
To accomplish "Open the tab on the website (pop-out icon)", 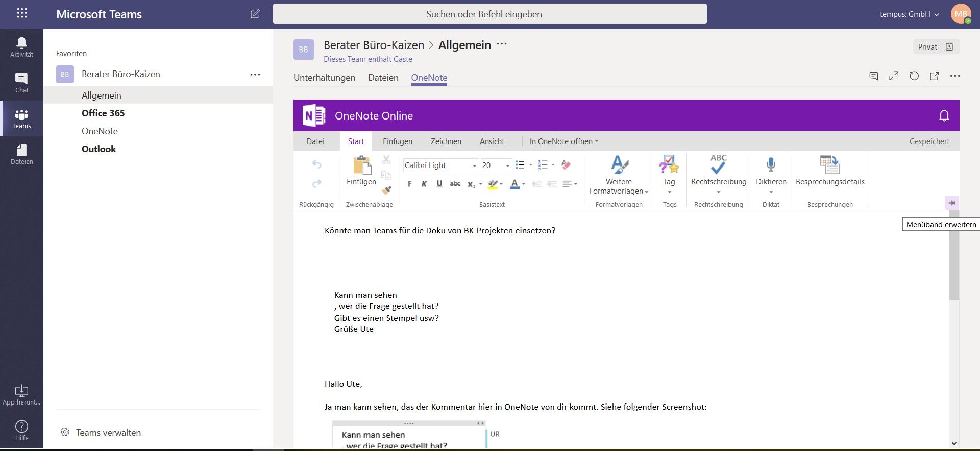I will [935, 76].
